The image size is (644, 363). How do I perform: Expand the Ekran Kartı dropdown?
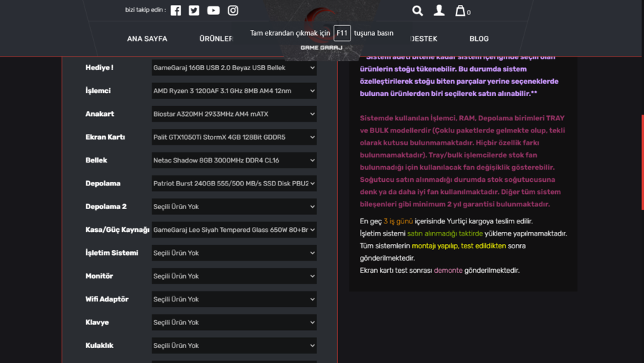(234, 137)
